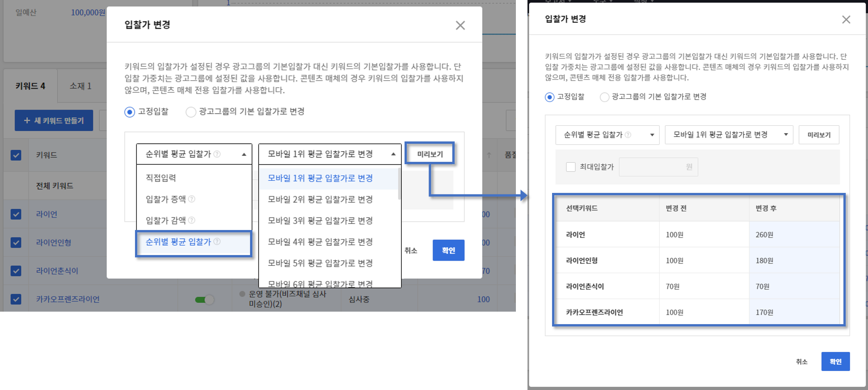
Task: Click 미리보기 button in right dialog
Action: click(x=819, y=135)
